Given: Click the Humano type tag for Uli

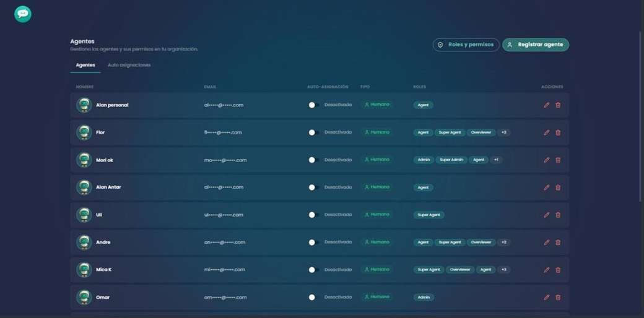Looking at the screenshot, I should coord(376,215).
